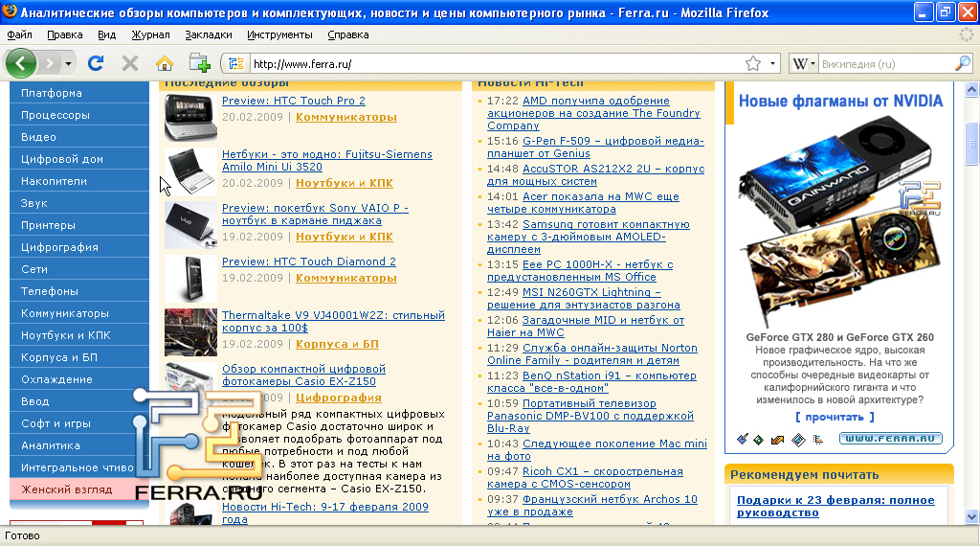
Task: Open a new tab with the plus icon
Action: click(199, 62)
